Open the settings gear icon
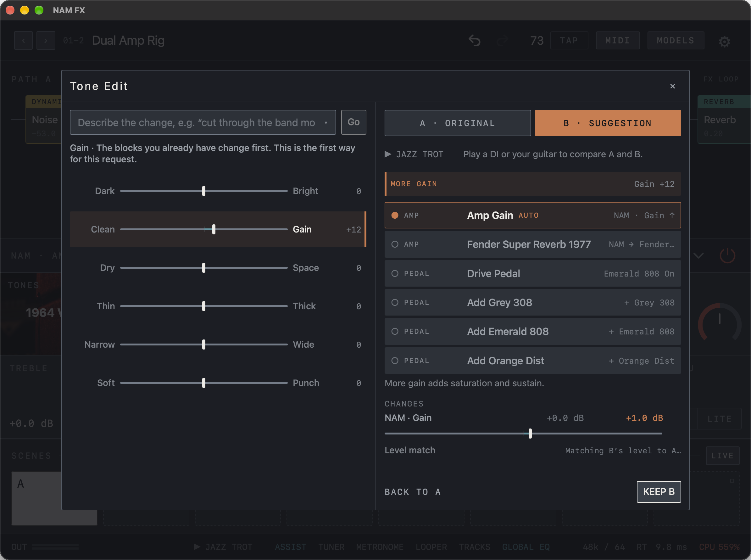This screenshot has width=751, height=560. click(724, 41)
